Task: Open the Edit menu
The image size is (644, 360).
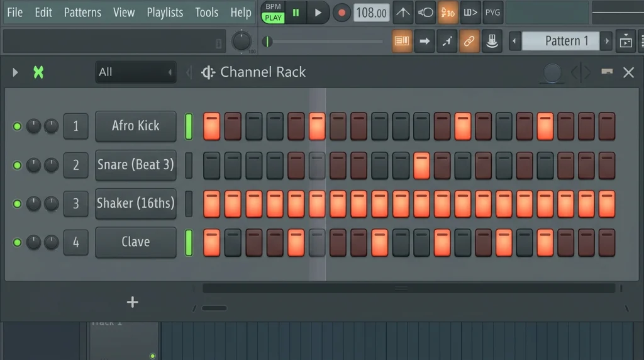Action: (x=43, y=13)
